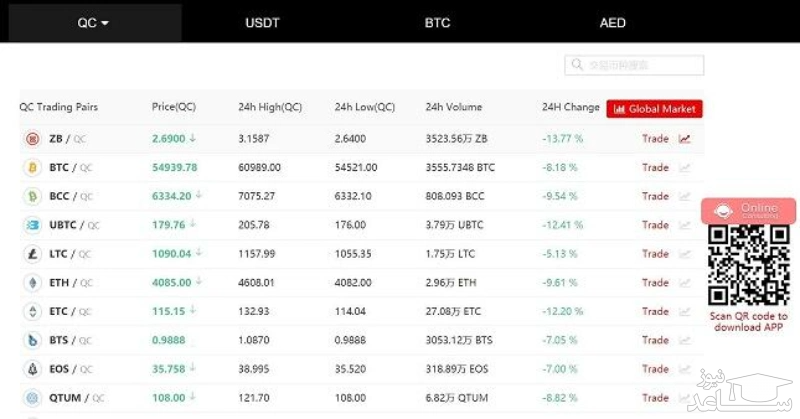Sort by 24H Change column header
The image size is (800, 419).
click(570, 108)
